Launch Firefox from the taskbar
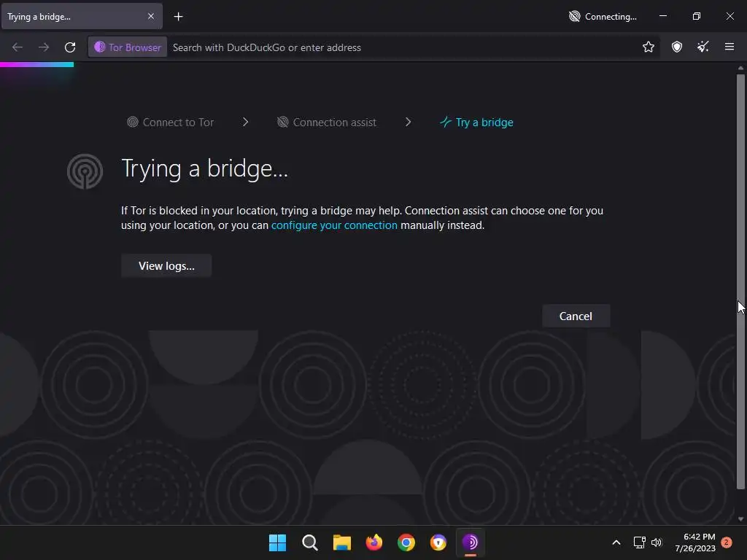747x560 pixels. (x=374, y=542)
